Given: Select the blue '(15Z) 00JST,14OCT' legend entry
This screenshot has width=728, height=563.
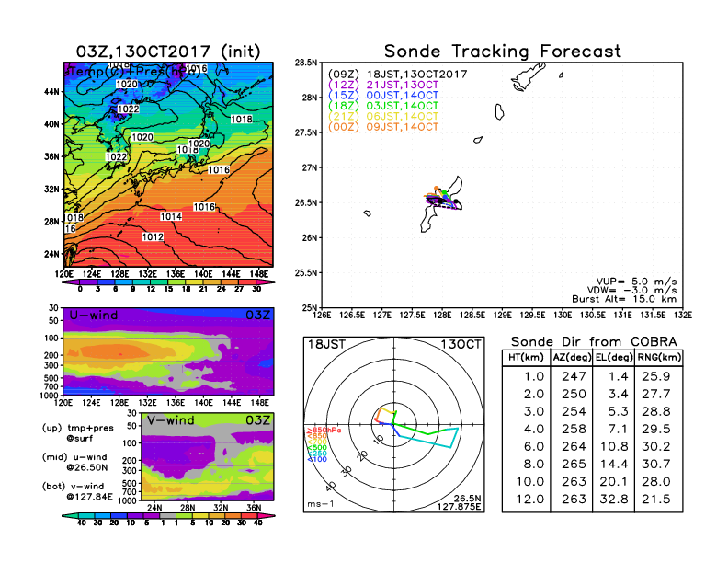Looking at the screenshot, I should [383, 96].
